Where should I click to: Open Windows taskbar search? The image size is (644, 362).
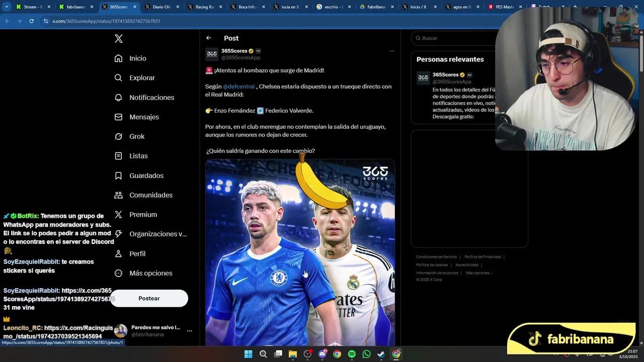coord(263,354)
